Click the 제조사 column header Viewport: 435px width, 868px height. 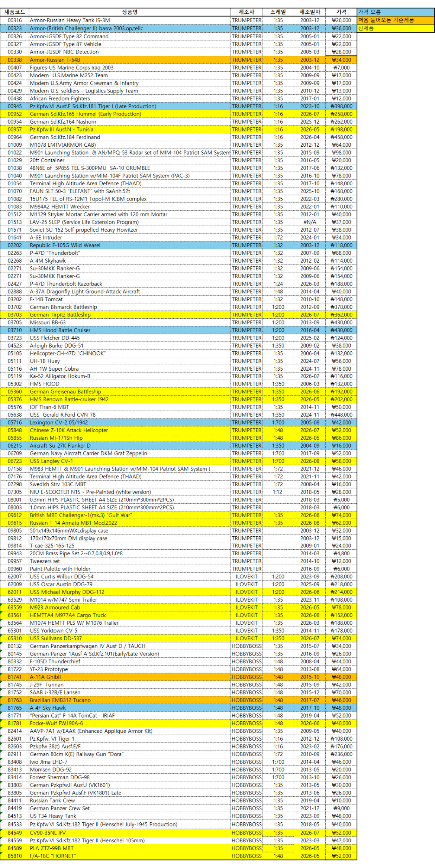point(246,12)
